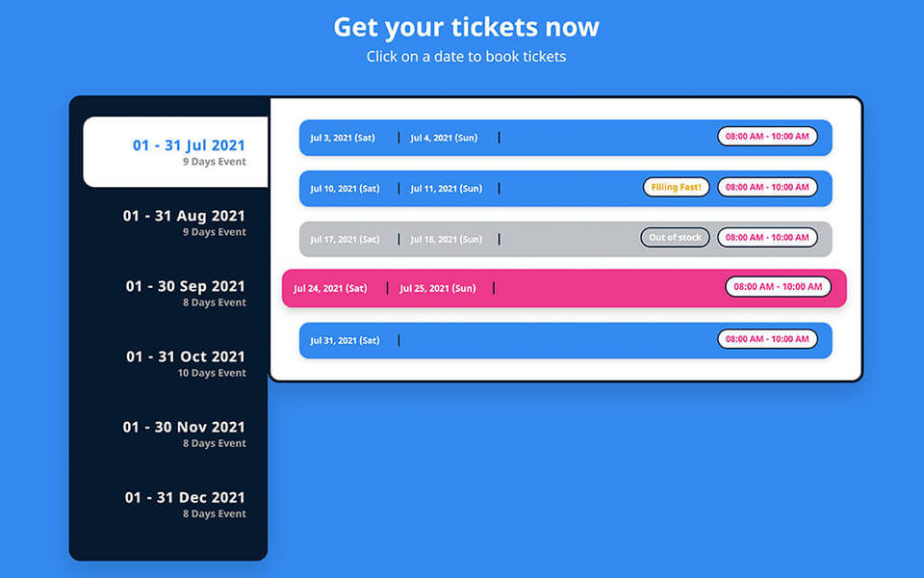
Task: Book tickets for Jul 4, 2021 (Sun)
Action: (x=444, y=138)
